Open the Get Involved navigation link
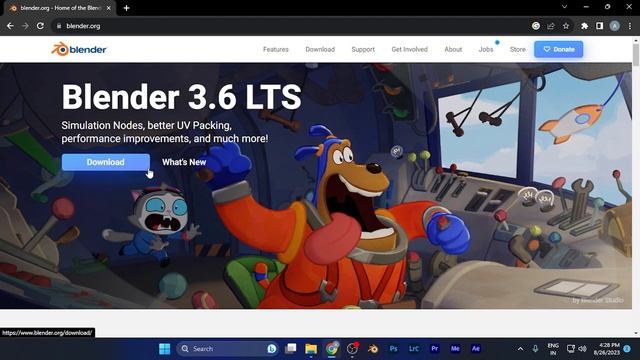The width and height of the screenshot is (640, 360). click(x=409, y=49)
